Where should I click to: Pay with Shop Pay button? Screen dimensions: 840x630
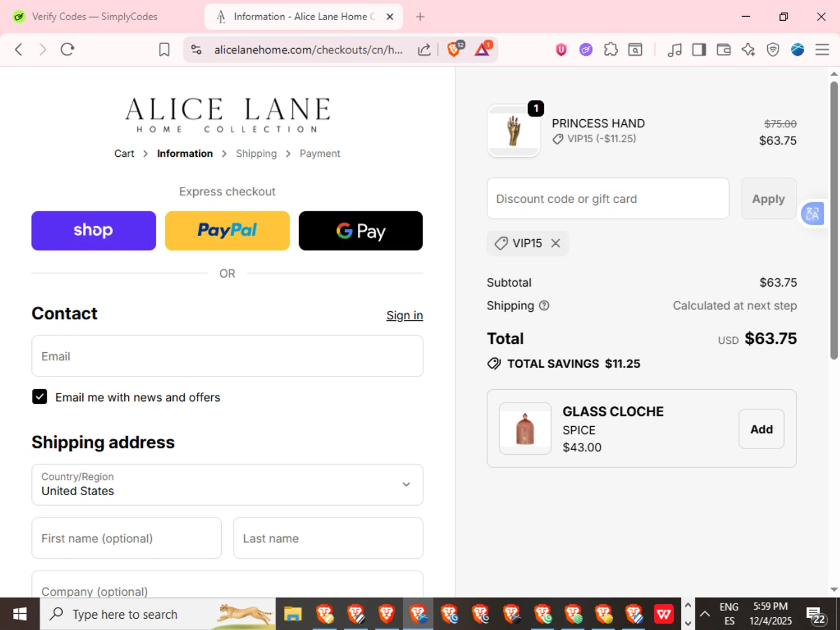(x=94, y=231)
